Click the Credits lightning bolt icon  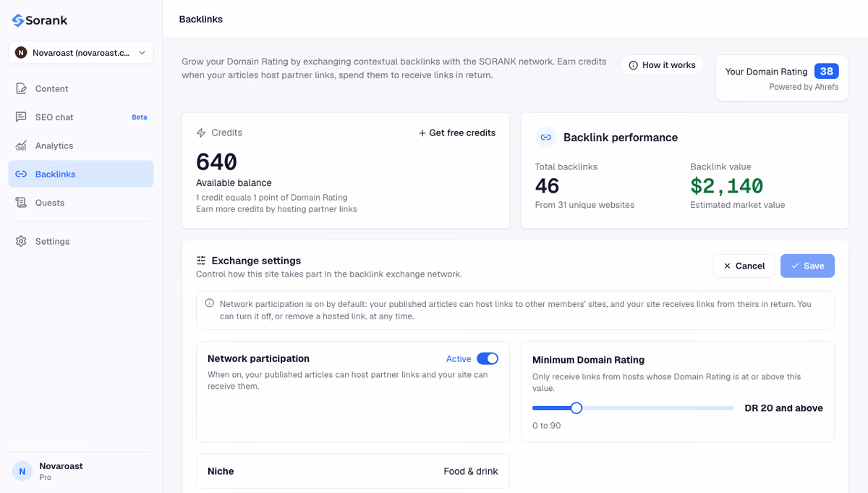click(202, 133)
